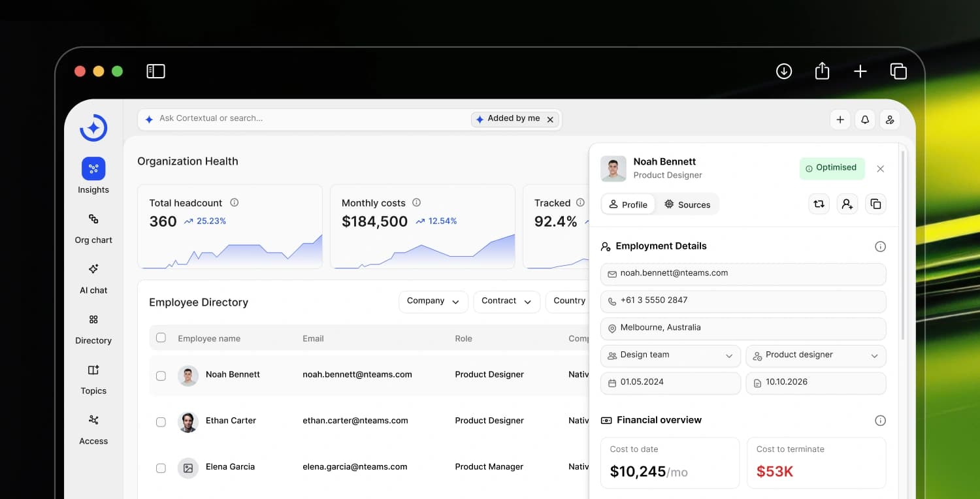This screenshot has height=499, width=980.
Task: Click the copy icon in profile panel
Action: click(876, 204)
